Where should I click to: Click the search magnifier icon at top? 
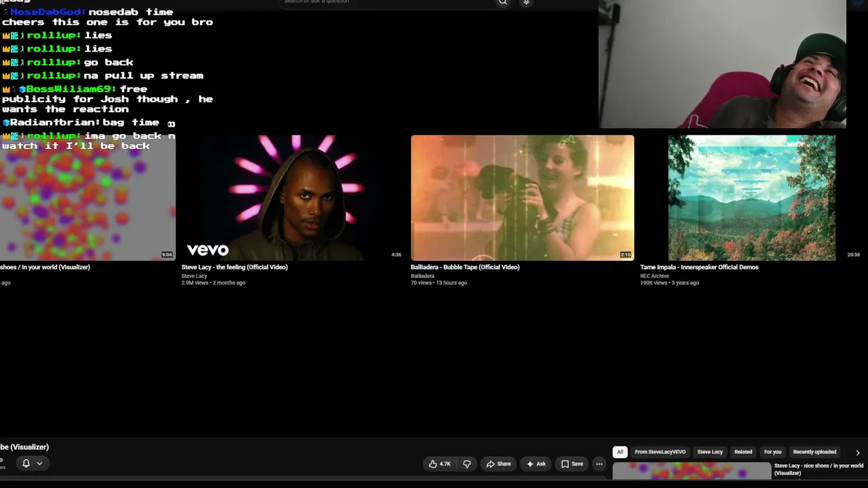coord(502,2)
